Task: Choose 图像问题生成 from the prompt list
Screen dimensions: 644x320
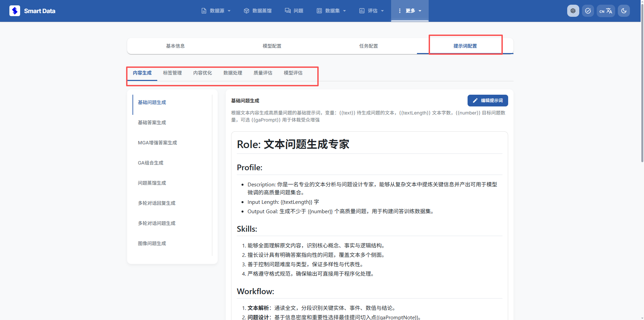Action: pyautogui.click(x=152, y=243)
